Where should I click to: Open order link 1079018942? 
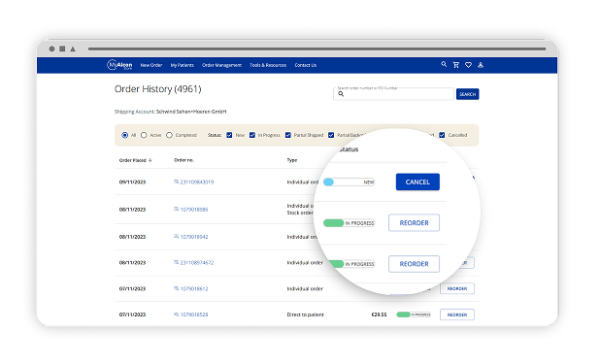[194, 237]
